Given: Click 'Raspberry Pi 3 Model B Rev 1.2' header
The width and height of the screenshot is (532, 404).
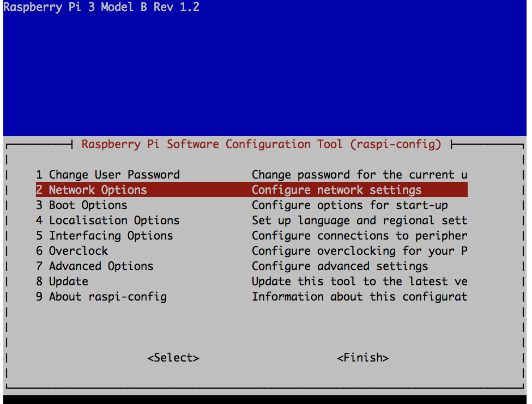Looking at the screenshot, I should tap(101, 7).
